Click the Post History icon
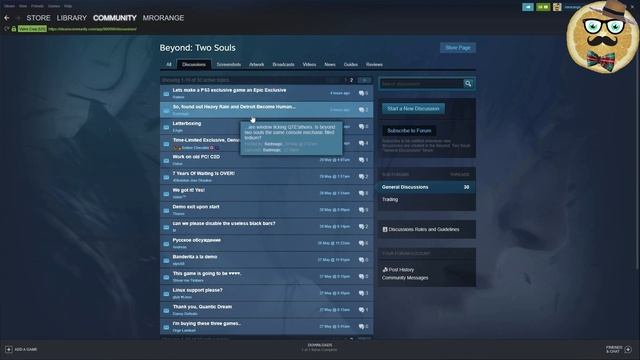The width and height of the screenshot is (640, 360). (385, 270)
